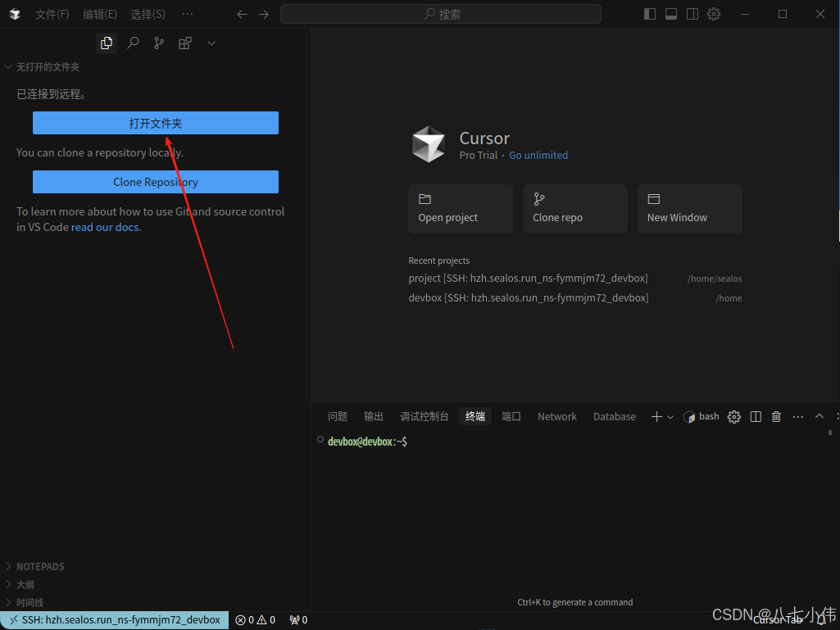The width and height of the screenshot is (840, 630).
Task: Go forward with the right arrow
Action: pyautogui.click(x=264, y=15)
